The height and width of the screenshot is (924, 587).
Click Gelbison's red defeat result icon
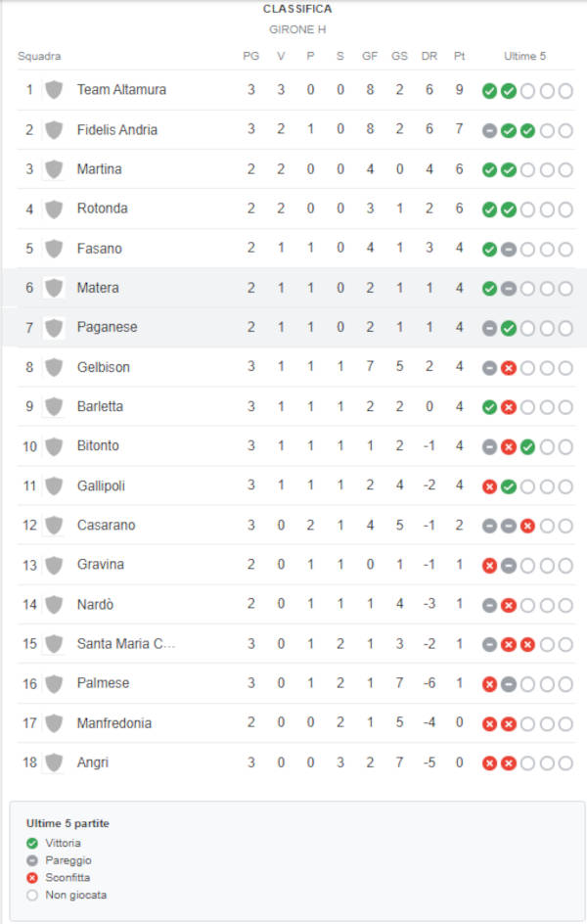click(x=509, y=368)
